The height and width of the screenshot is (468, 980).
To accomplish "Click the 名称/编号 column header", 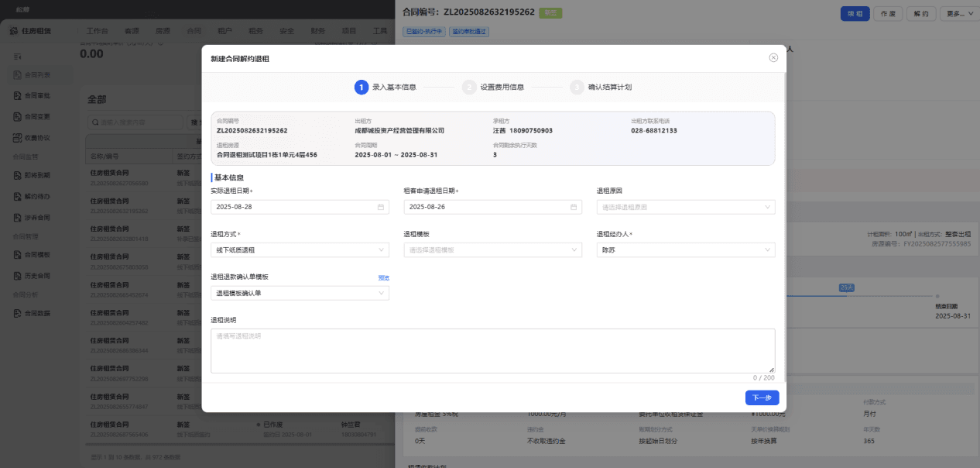I will coord(103,156).
